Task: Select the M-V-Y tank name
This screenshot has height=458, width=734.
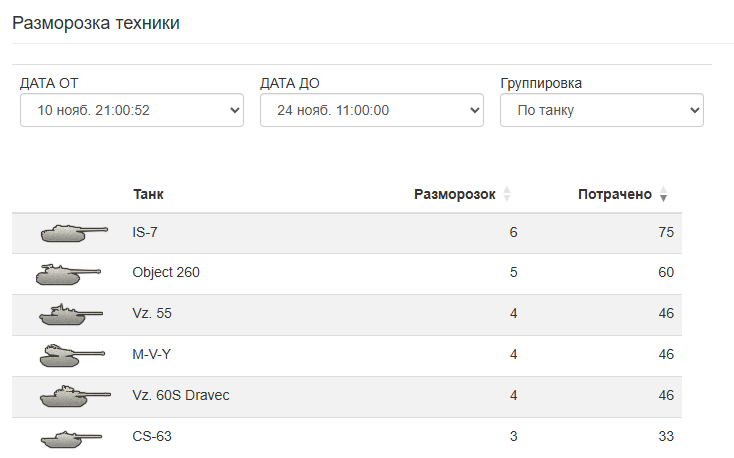Action: pos(152,355)
